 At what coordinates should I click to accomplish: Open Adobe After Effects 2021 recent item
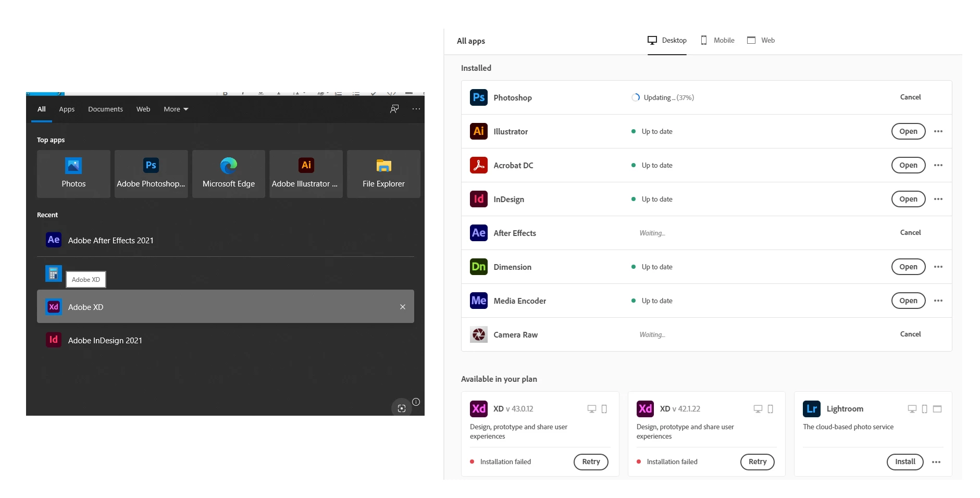click(226, 240)
